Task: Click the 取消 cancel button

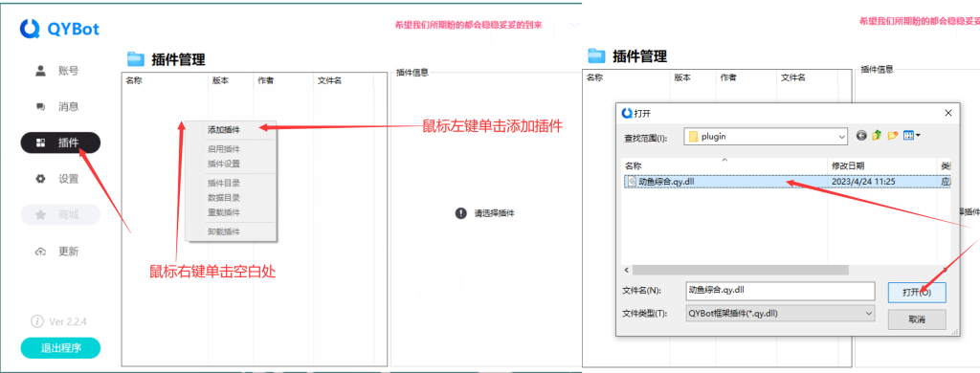Action: click(917, 319)
